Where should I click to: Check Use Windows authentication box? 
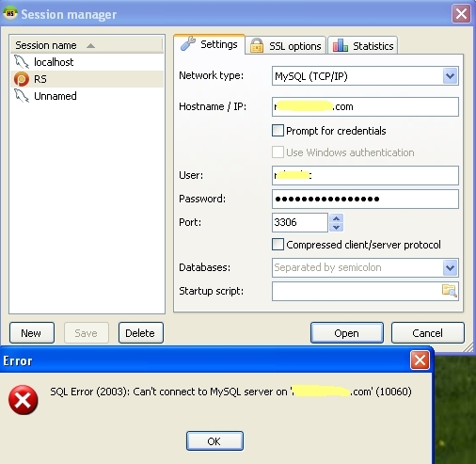[x=278, y=152]
